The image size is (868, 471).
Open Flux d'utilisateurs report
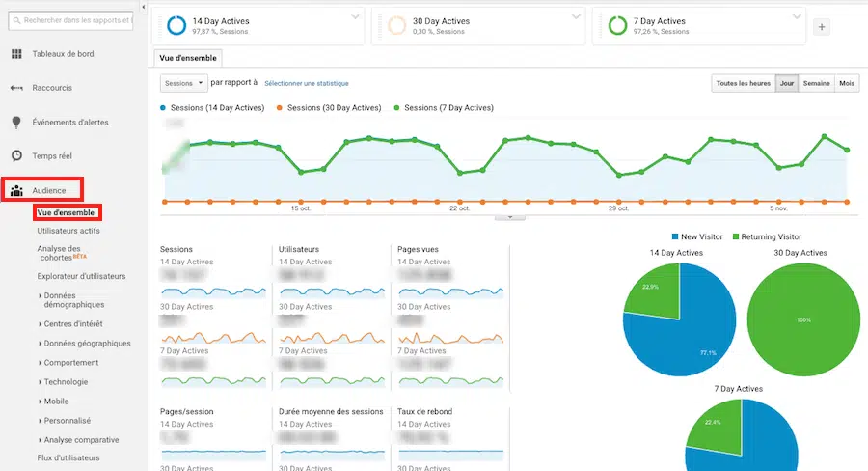click(x=68, y=457)
